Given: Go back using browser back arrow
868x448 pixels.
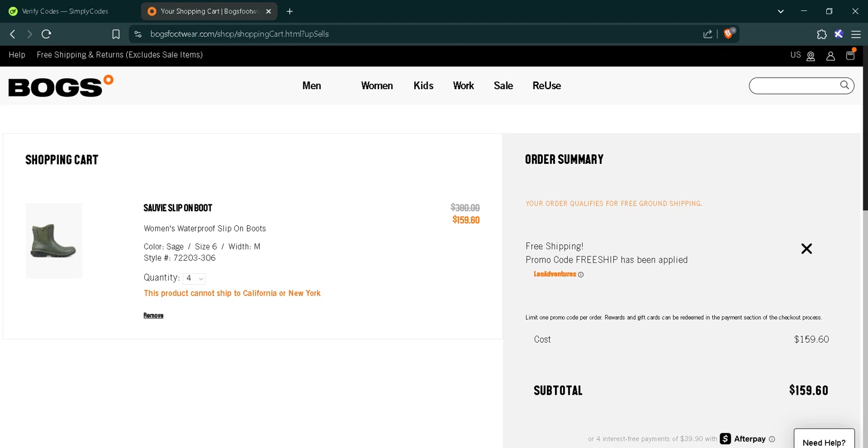Looking at the screenshot, I should (x=12, y=34).
